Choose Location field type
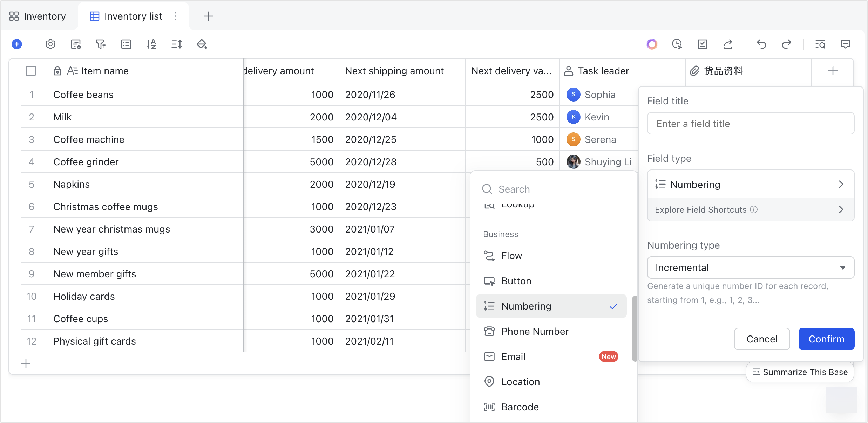 pyautogui.click(x=551, y=382)
